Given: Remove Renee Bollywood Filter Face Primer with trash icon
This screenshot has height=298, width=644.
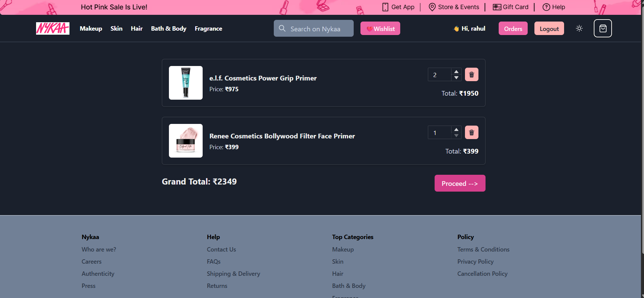Looking at the screenshot, I should 472,132.
